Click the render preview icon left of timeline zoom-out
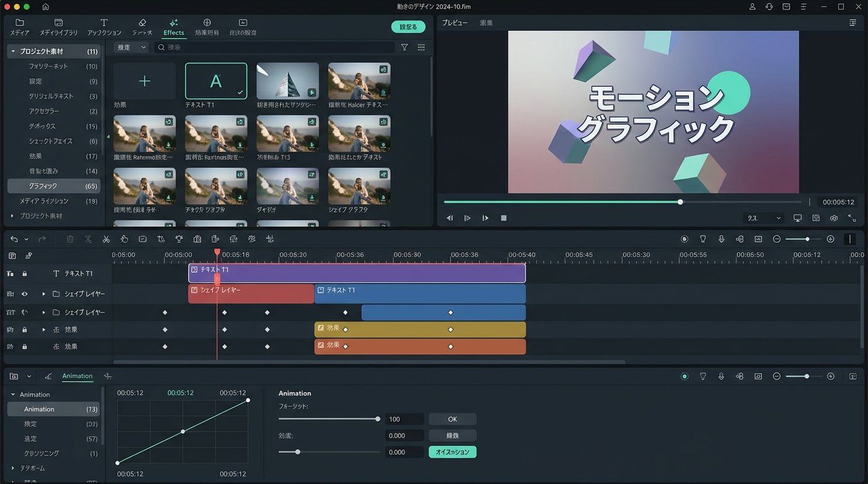The image size is (868, 484). coord(758,239)
